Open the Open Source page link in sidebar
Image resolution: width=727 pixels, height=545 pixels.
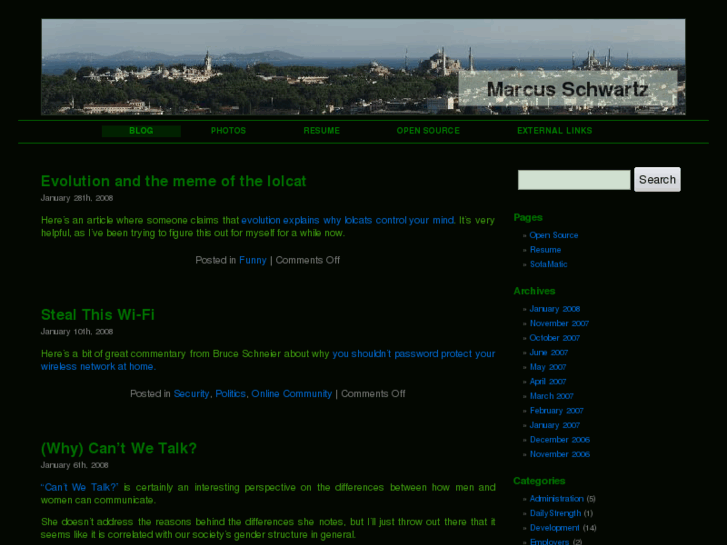point(554,235)
